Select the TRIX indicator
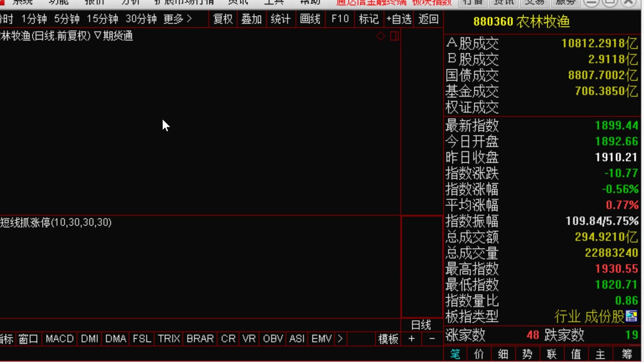Screen dimensions: 644x362 coord(169,339)
